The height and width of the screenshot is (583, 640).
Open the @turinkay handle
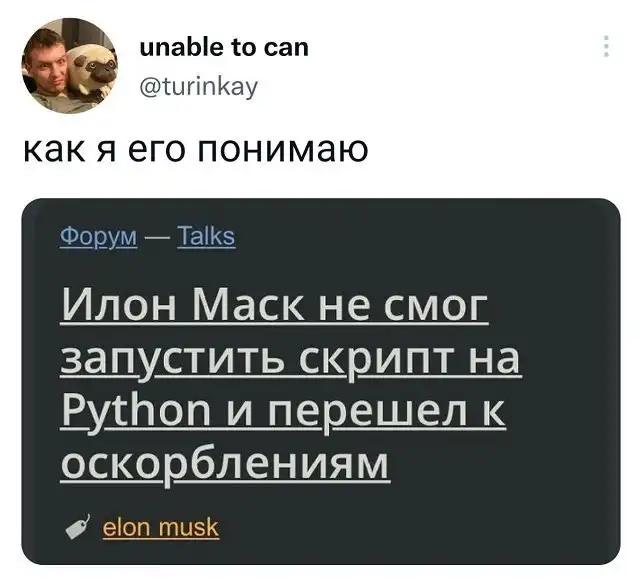coord(199,86)
